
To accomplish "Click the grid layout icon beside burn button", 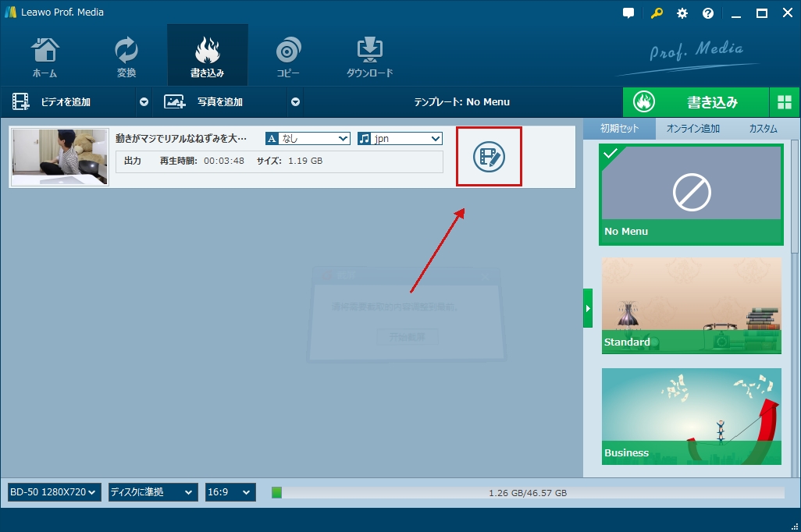I will tap(785, 102).
